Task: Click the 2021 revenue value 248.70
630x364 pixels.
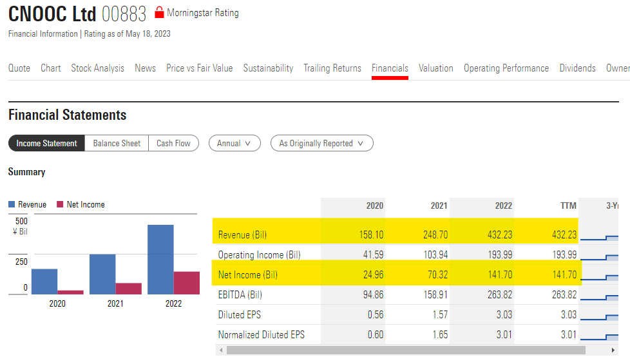Action: tap(435, 235)
